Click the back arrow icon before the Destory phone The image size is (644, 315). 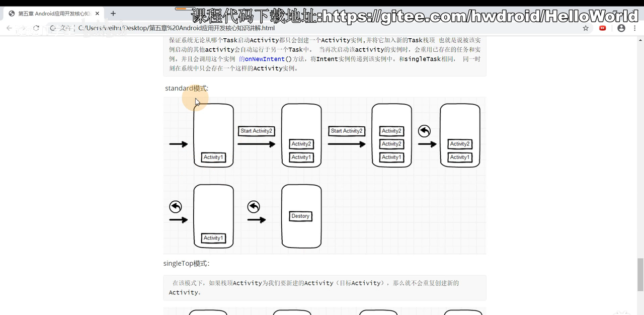(254, 207)
